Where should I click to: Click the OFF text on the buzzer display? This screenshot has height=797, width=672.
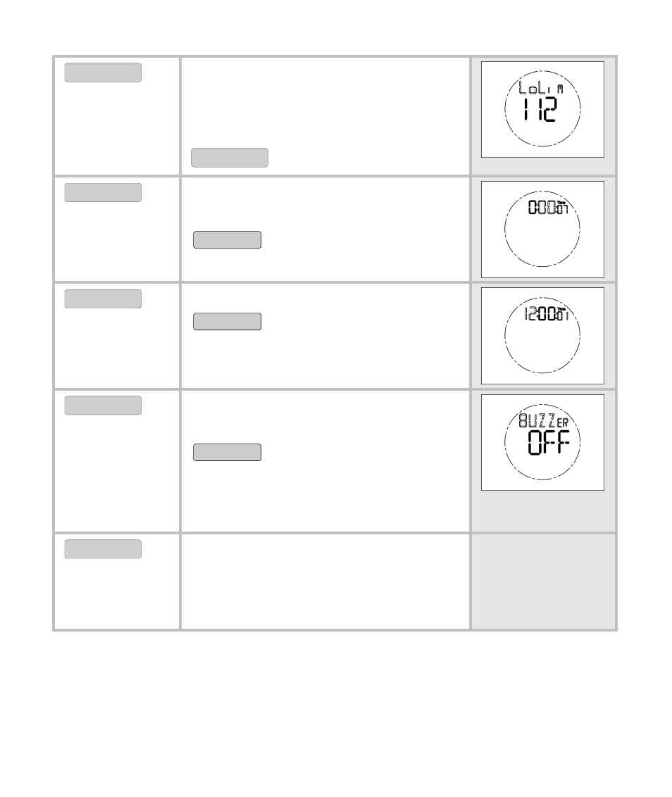point(549,442)
